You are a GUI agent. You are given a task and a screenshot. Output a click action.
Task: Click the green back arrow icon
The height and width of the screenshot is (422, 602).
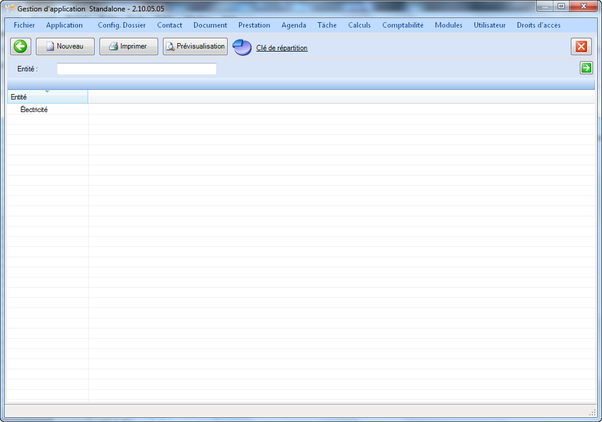(x=20, y=47)
